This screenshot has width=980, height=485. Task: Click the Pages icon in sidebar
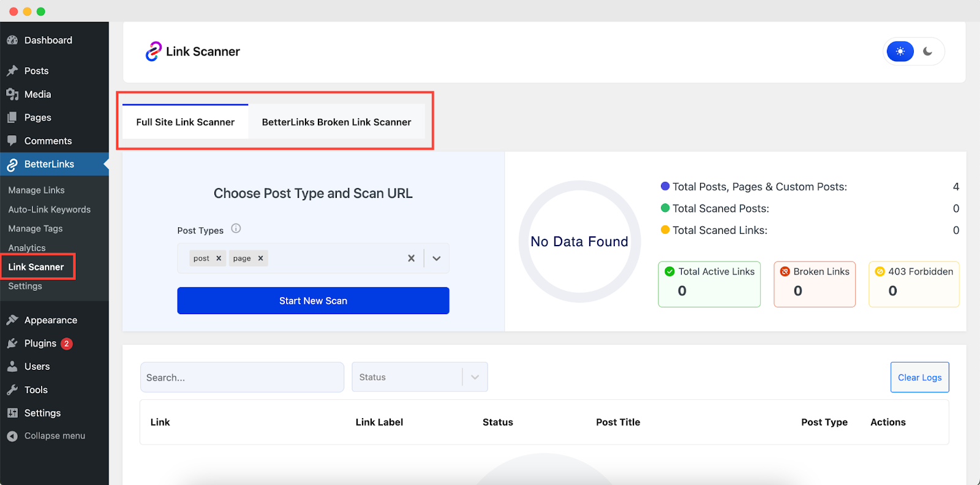[12, 118]
